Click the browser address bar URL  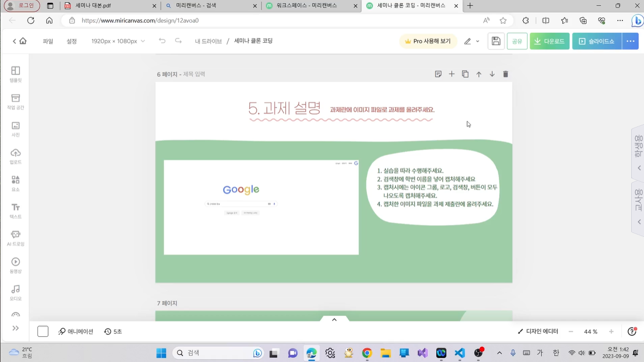(x=140, y=21)
